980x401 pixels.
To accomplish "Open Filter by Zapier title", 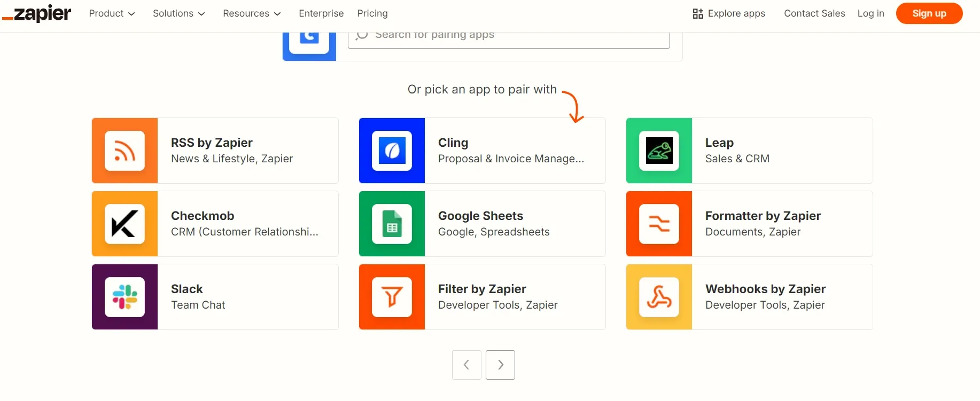I will pyautogui.click(x=482, y=289).
